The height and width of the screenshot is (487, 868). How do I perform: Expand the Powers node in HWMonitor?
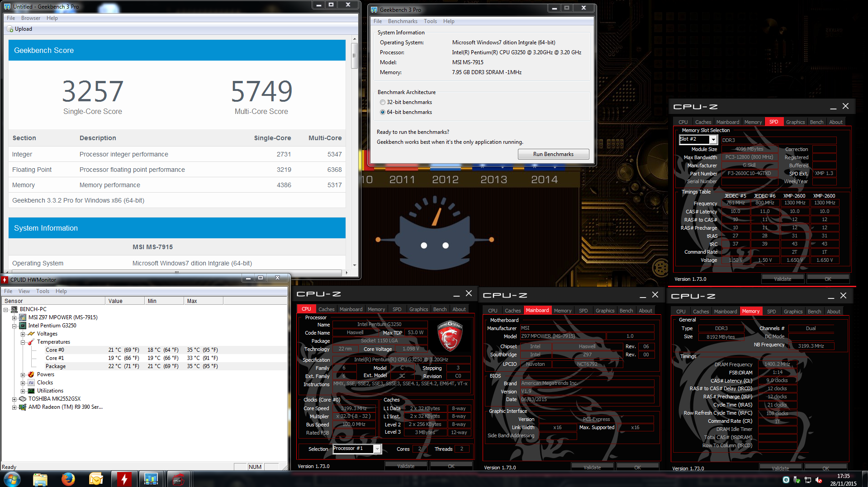23,375
